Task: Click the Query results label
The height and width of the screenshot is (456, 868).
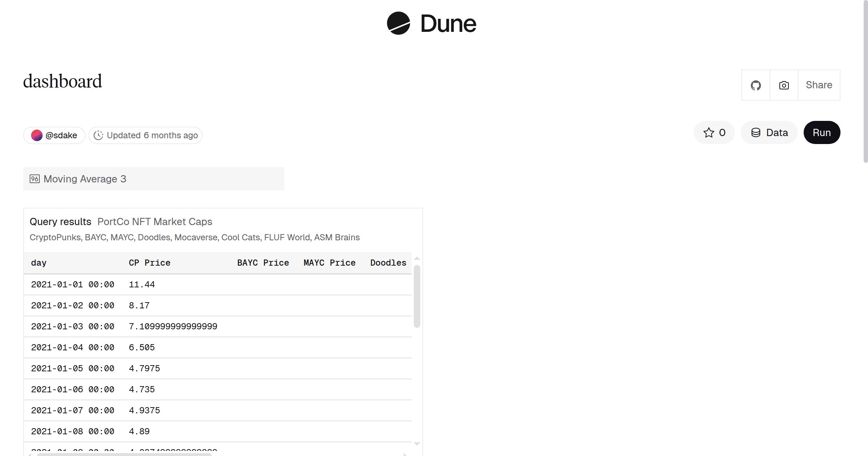Action: click(x=60, y=221)
